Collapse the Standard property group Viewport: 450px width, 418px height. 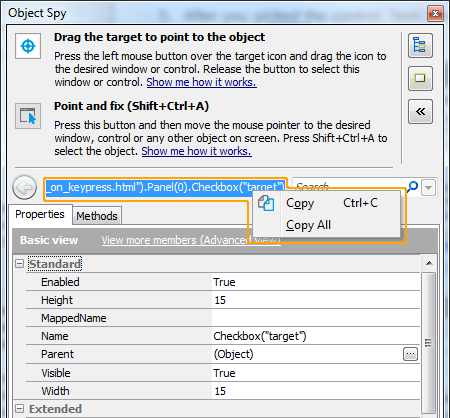click(20, 264)
